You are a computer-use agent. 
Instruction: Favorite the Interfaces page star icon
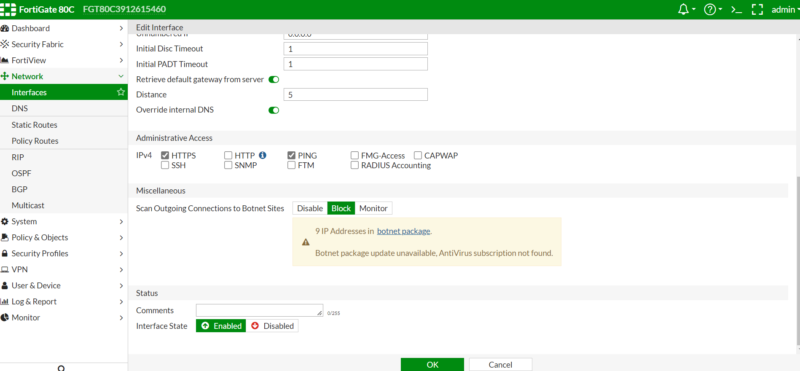[120, 92]
